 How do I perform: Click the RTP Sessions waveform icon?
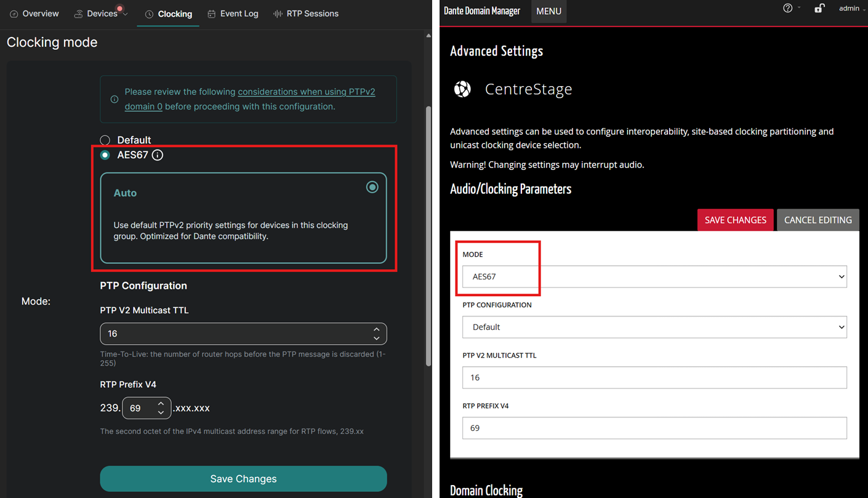(x=278, y=14)
